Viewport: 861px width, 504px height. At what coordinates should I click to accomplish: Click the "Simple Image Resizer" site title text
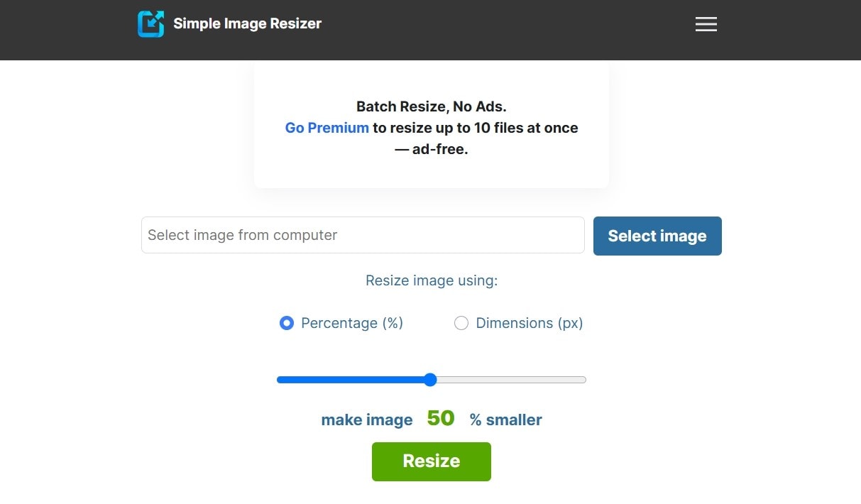click(x=247, y=24)
